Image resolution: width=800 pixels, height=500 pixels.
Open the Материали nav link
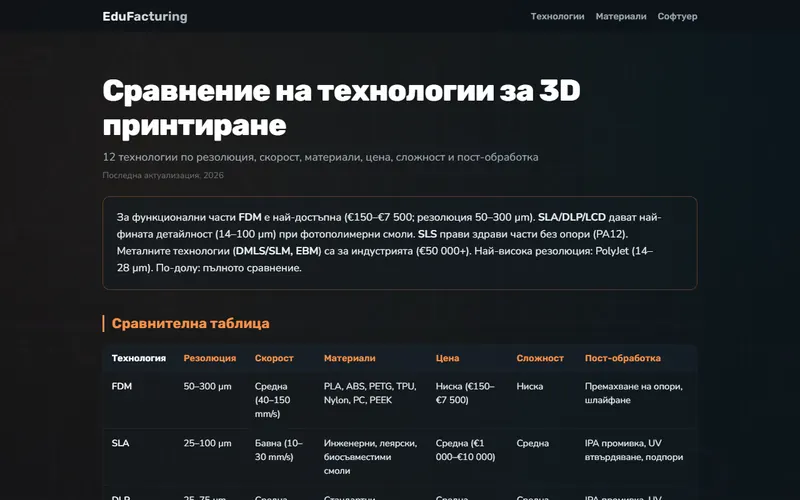coord(621,16)
